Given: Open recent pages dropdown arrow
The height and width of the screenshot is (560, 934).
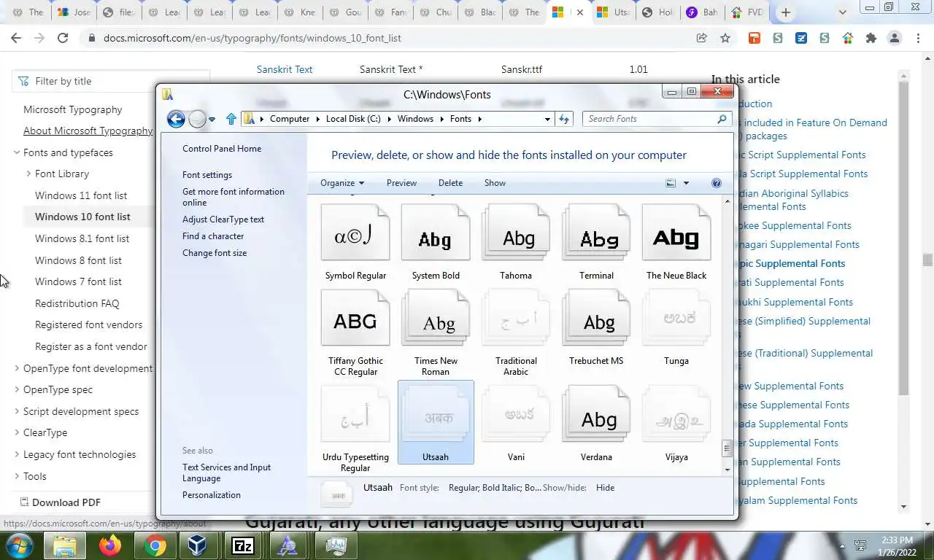Looking at the screenshot, I should 212,119.
